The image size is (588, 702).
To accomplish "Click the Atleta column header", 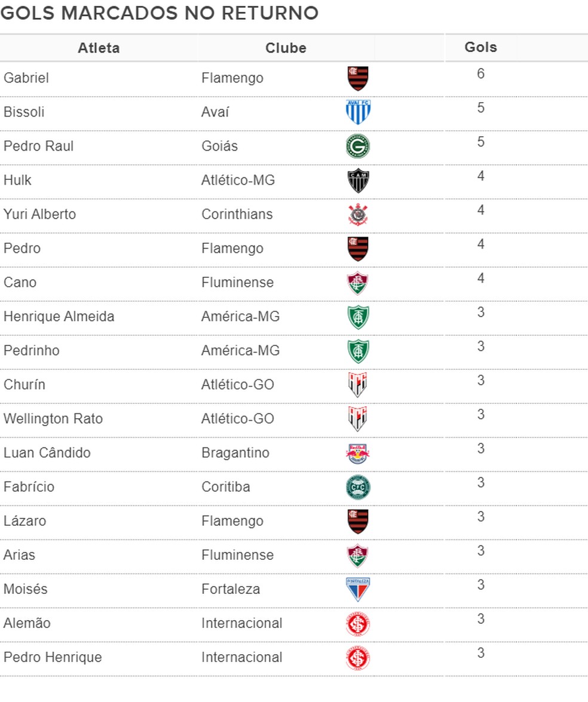I will (x=99, y=48).
